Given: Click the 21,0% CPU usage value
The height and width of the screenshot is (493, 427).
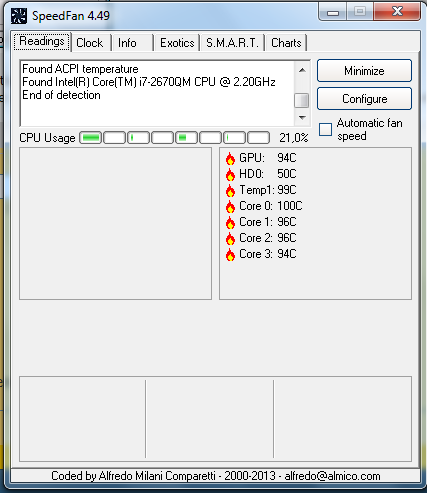Looking at the screenshot, I should pos(294,138).
